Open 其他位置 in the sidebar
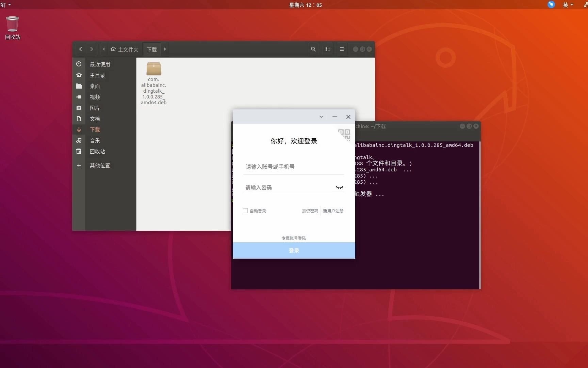Image resolution: width=588 pixels, height=368 pixels. [x=104, y=165]
